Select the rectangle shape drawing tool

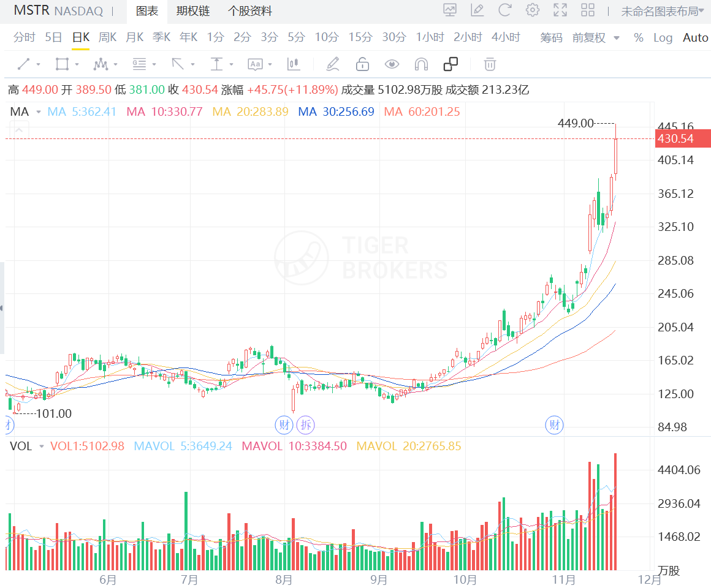point(62,64)
